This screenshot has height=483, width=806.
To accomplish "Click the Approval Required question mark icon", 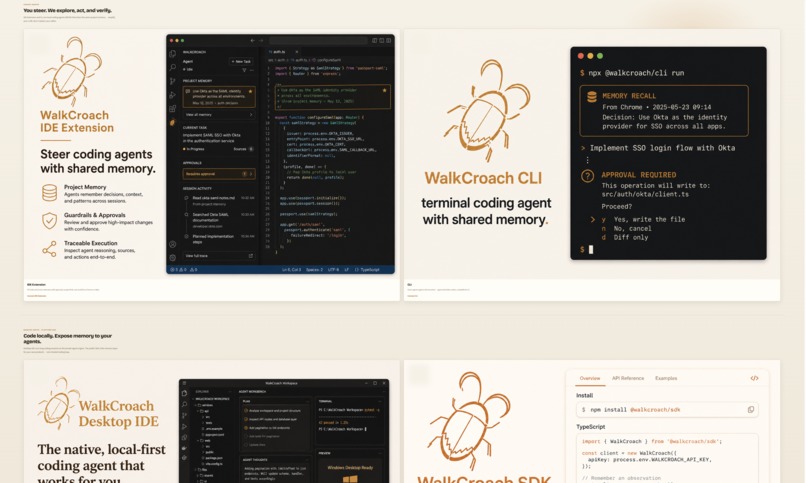I will click(587, 176).
